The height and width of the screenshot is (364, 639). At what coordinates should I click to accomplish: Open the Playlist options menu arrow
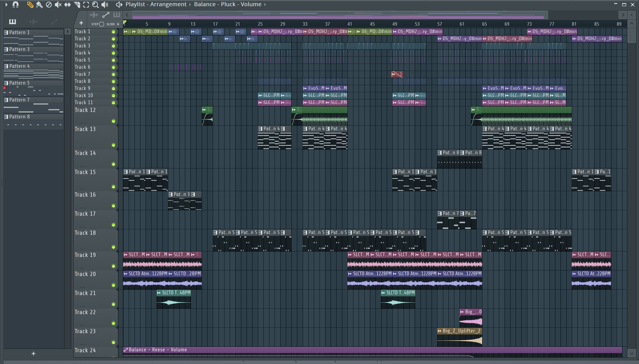(x=6, y=4)
